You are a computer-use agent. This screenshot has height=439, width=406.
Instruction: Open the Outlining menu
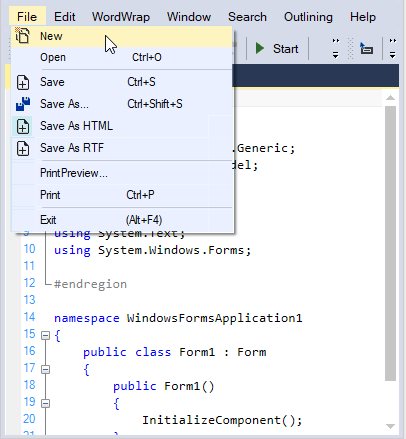coord(308,17)
